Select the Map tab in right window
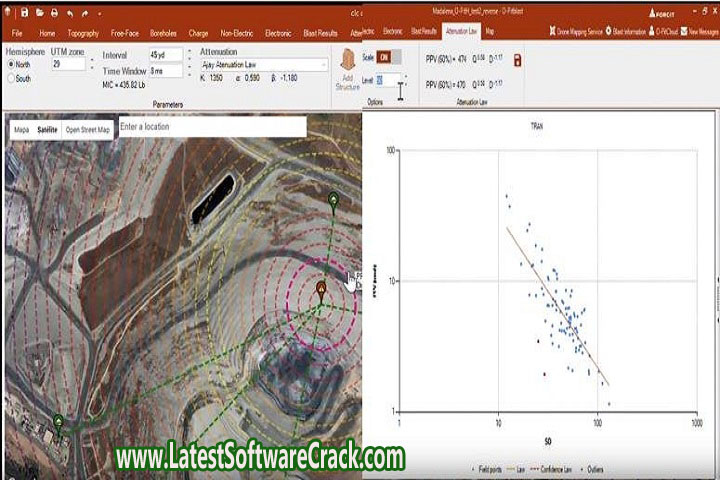 pyautogui.click(x=490, y=31)
